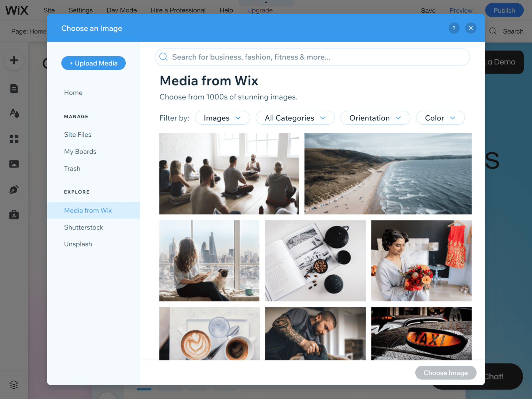Viewport: 532px width, 399px height.
Task: Open the Layers icon at bottom left
Action: point(14,385)
